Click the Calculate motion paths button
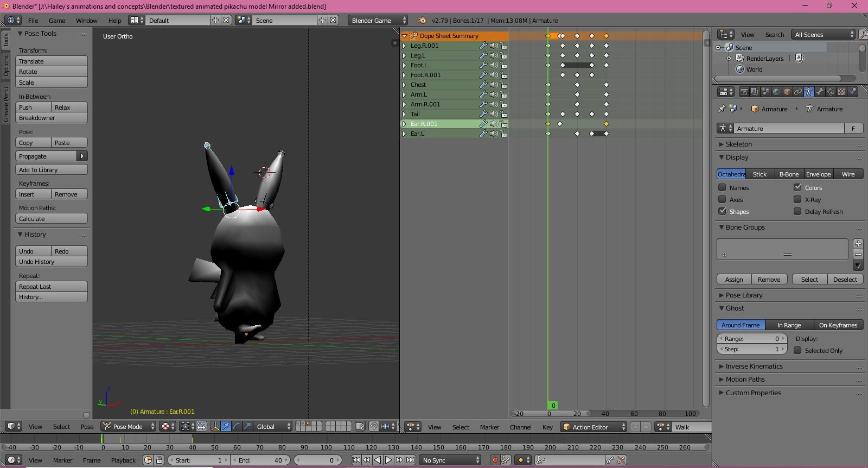This screenshot has width=868, height=468. 52,219
